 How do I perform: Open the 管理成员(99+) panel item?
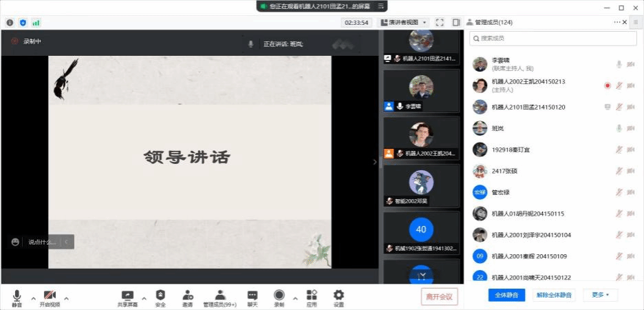click(219, 295)
